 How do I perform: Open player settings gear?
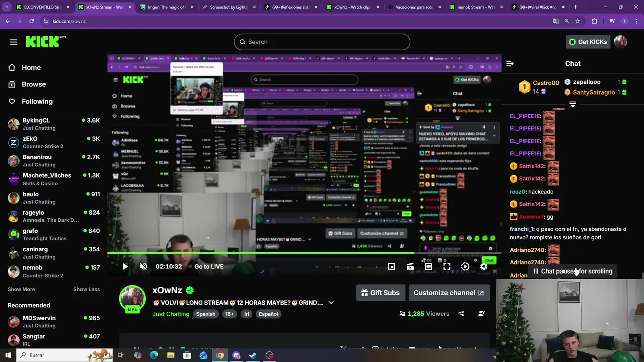(x=484, y=267)
